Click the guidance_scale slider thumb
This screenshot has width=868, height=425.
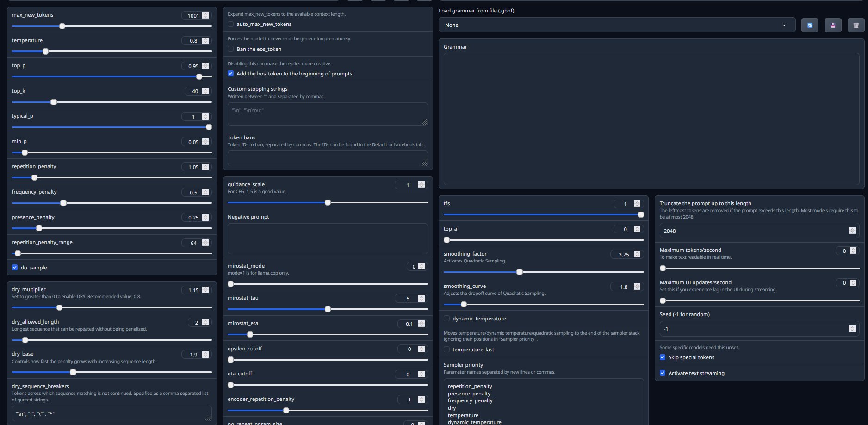point(328,203)
